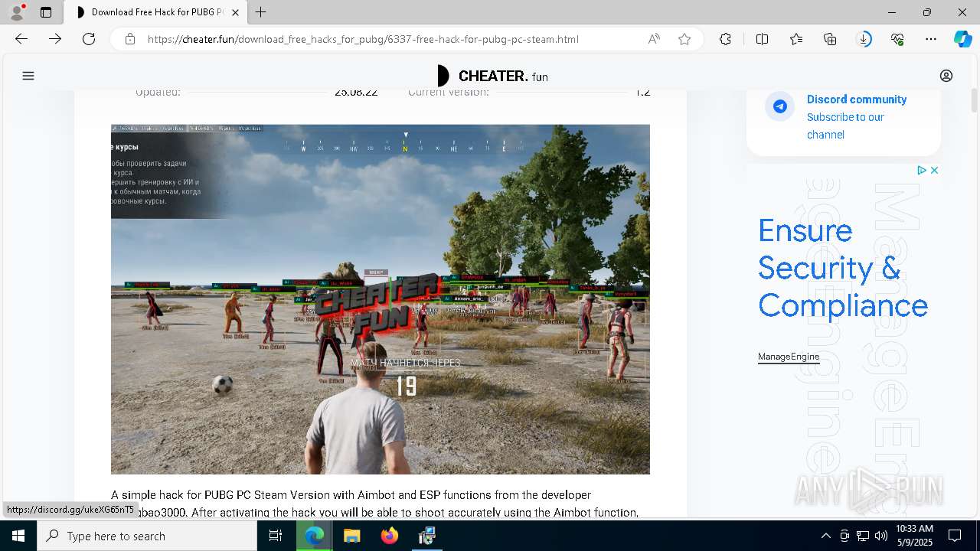Click the Telegram round icon
The width and height of the screenshot is (980, 551).
780,106
